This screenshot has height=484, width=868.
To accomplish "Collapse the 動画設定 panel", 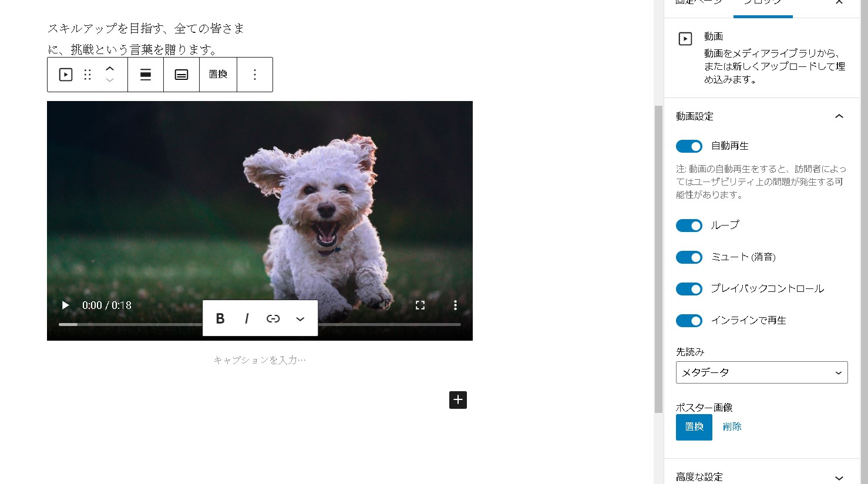I will 839,116.
